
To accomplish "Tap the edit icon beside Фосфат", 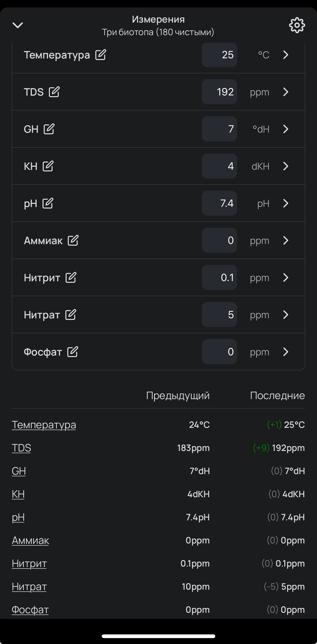I will coord(73,352).
